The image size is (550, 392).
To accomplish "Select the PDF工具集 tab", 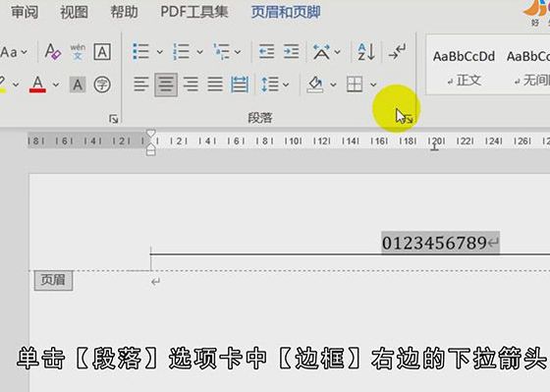I will [x=194, y=12].
